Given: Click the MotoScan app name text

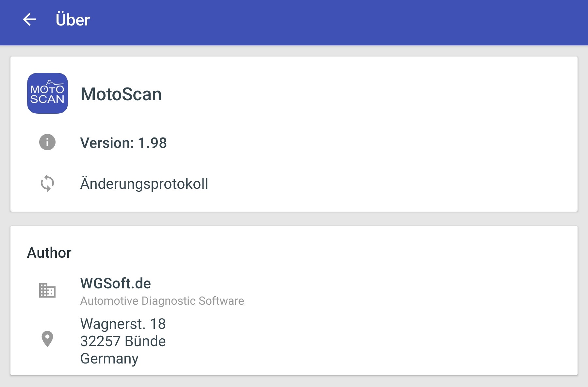Looking at the screenshot, I should tap(121, 94).
